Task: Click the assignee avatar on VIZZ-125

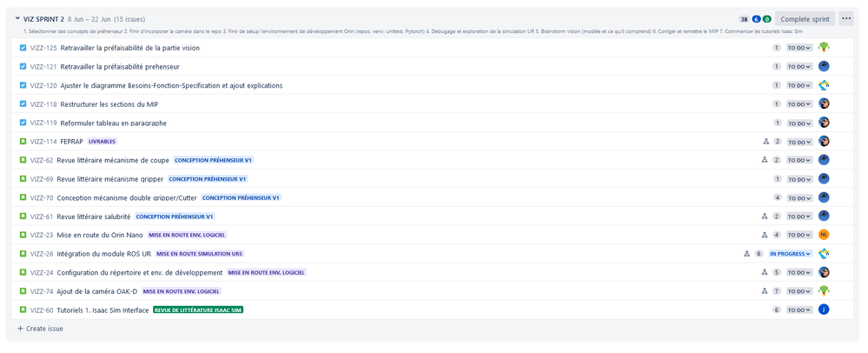Action: (x=824, y=48)
